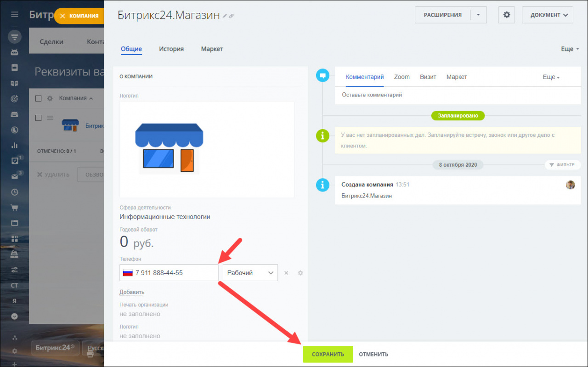
Task: Select the Визит timeline tab
Action: (x=428, y=77)
